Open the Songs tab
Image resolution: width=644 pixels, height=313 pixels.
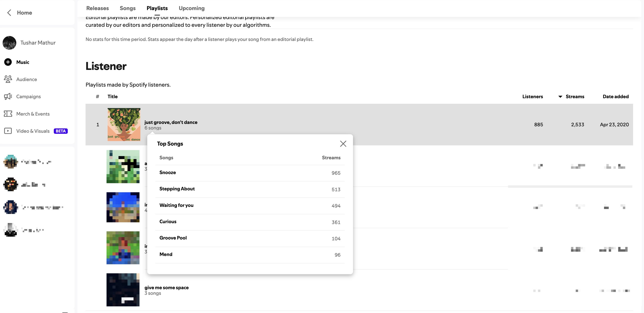coord(128,8)
